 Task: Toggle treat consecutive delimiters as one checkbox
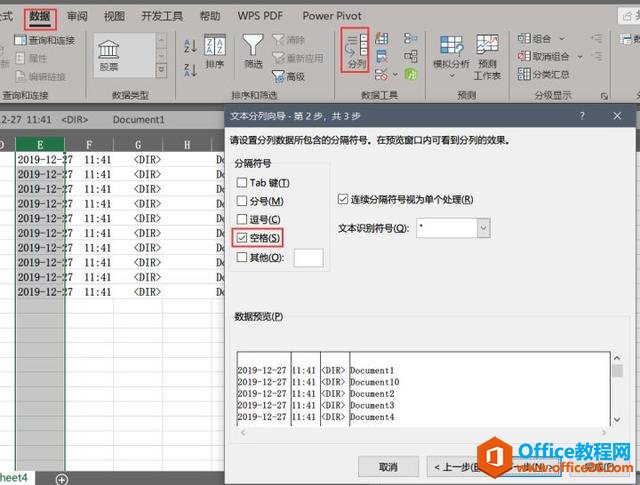342,200
